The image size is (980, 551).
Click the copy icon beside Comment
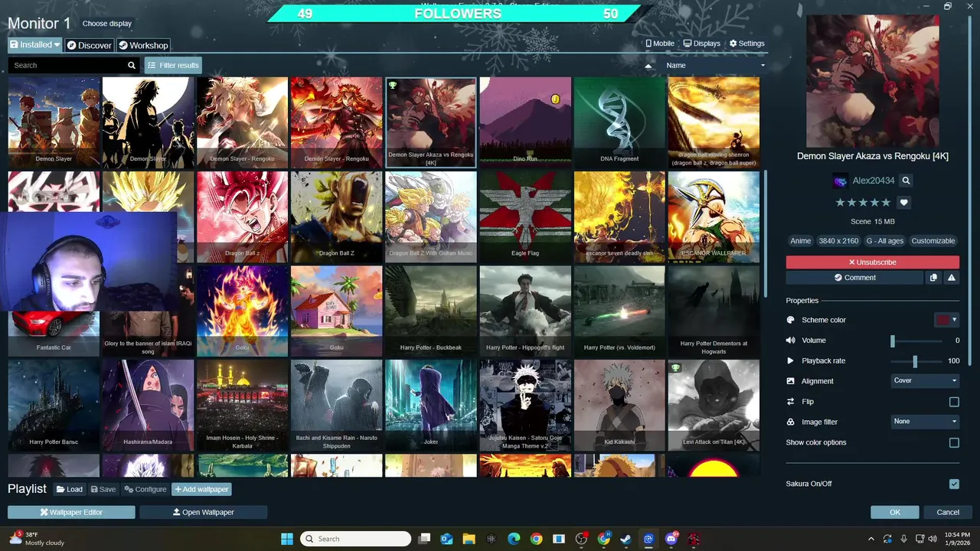click(933, 278)
